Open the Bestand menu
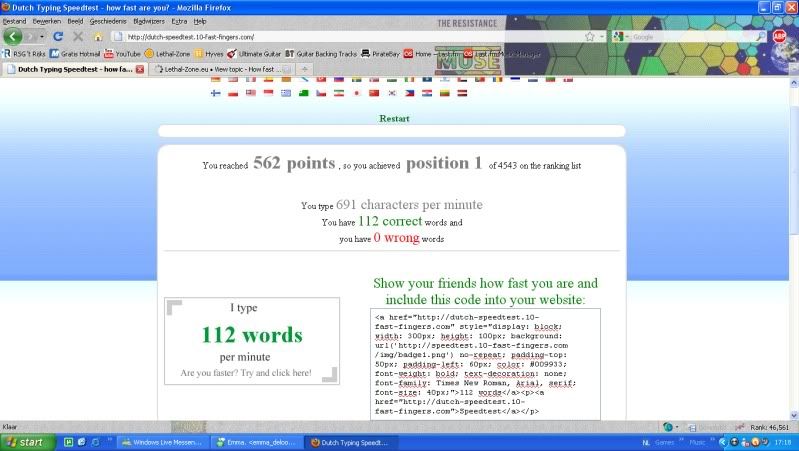This screenshot has width=799, height=451. coord(14,21)
